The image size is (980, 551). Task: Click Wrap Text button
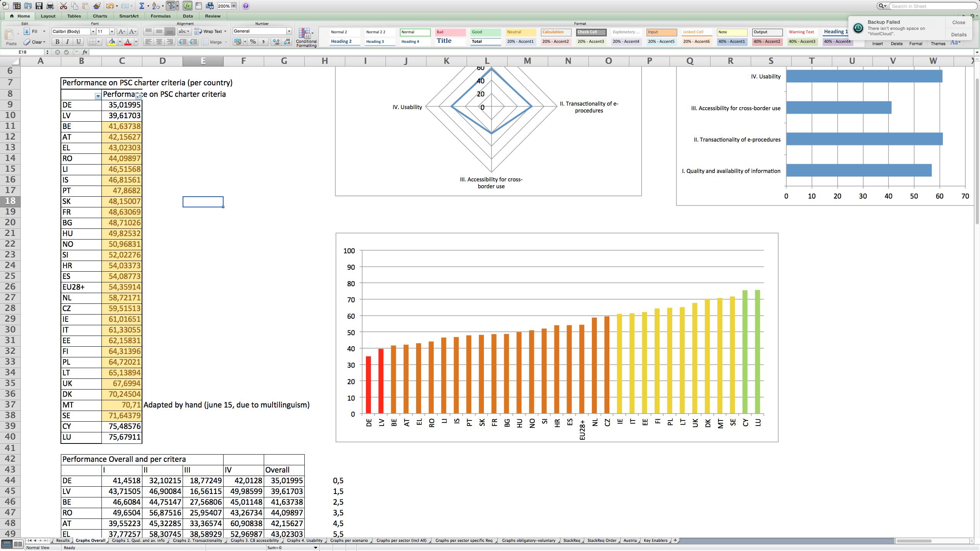click(x=210, y=31)
